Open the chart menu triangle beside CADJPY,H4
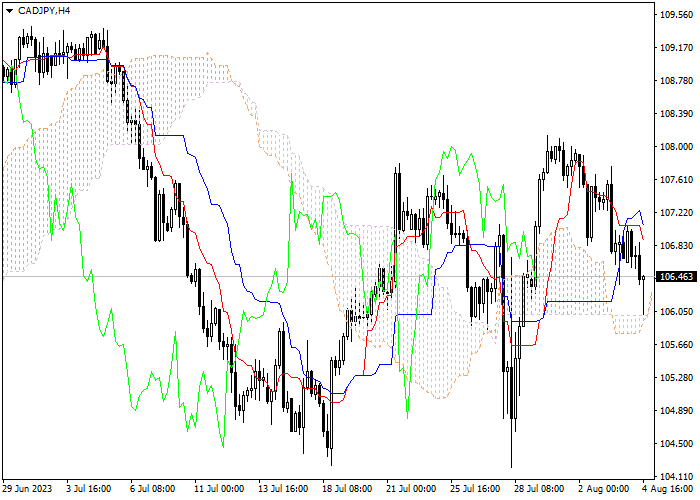700x500 pixels. point(9,11)
